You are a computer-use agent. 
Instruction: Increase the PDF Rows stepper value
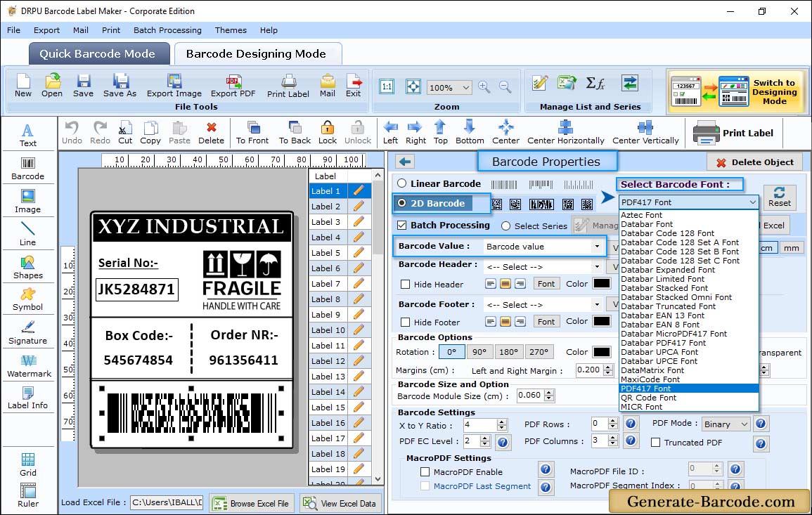(x=613, y=421)
